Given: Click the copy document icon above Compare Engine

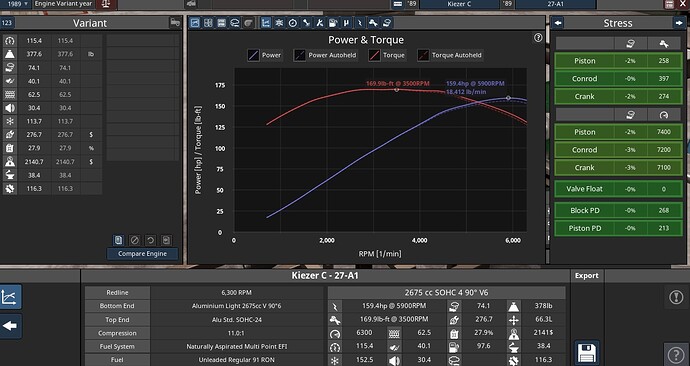Looking at the screenshot, I should coord(118,240).
